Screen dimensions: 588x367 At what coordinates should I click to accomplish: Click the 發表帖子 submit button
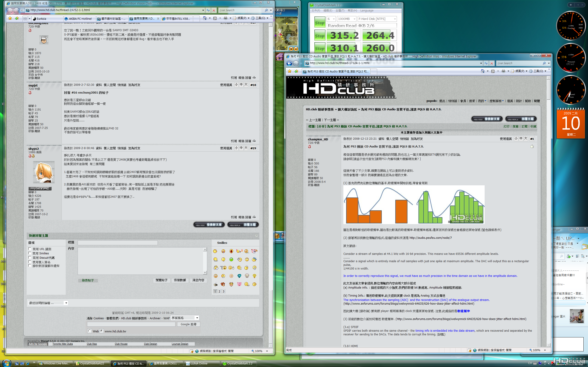coord(88,280)
